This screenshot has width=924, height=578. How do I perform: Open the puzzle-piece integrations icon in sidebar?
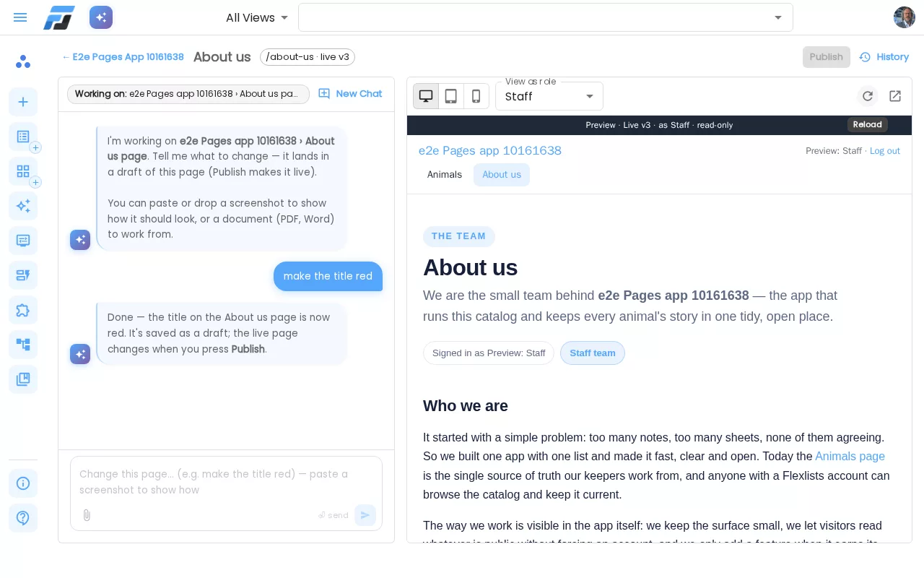[23, 310]
